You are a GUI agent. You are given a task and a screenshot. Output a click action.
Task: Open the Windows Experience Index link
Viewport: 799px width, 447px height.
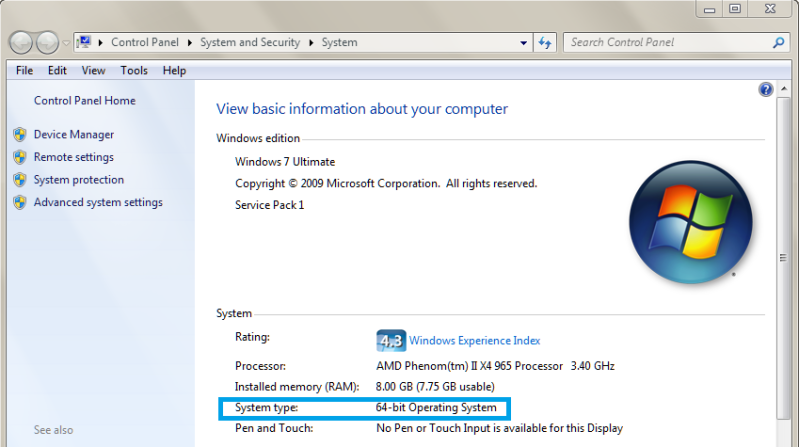(x=474, y=340)
